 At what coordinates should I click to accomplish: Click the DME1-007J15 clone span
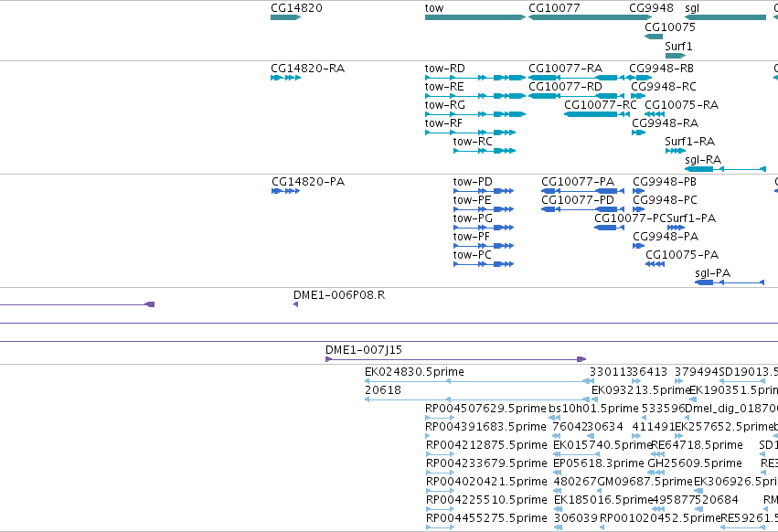455,359
